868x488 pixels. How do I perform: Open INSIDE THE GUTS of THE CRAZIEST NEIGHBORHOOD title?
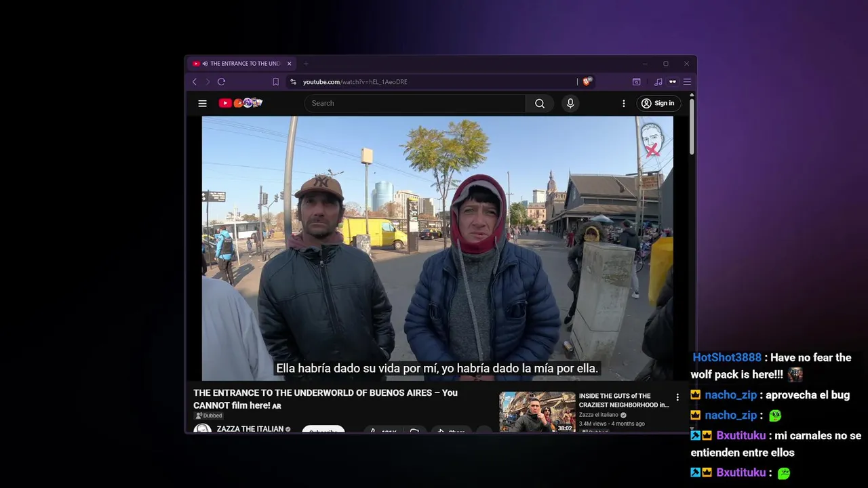pos(624,401)
